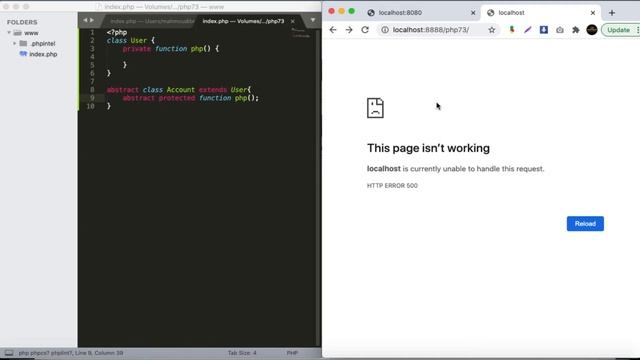
Task: Go back in the Chrome browser
Action: pyautogui.click(x=333, y=30)
